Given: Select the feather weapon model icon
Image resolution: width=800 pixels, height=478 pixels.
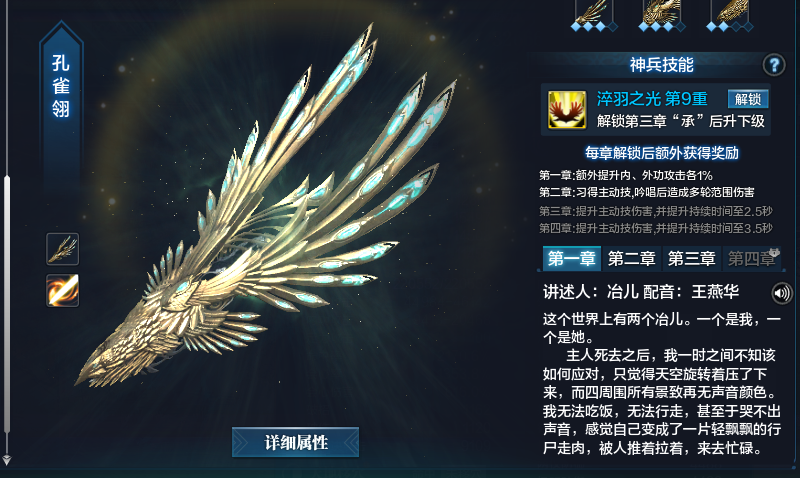Looking at the screenshot, I should pyautogui.click(x=62, y=249).
